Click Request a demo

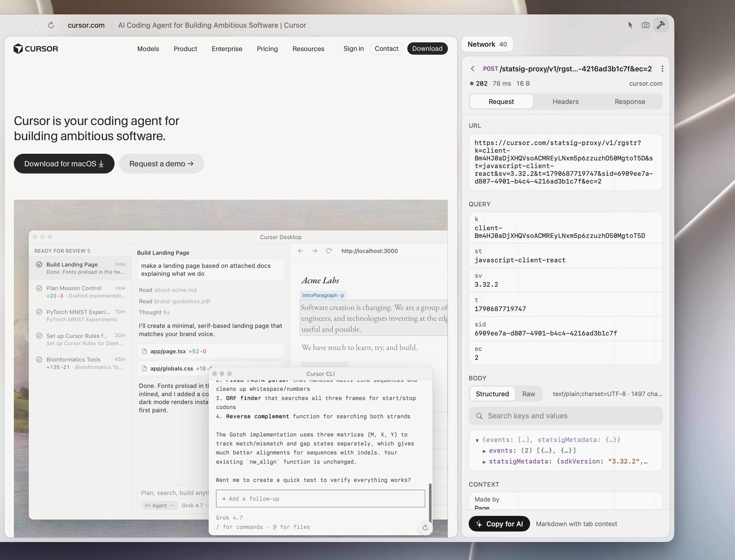coord(161,164)
